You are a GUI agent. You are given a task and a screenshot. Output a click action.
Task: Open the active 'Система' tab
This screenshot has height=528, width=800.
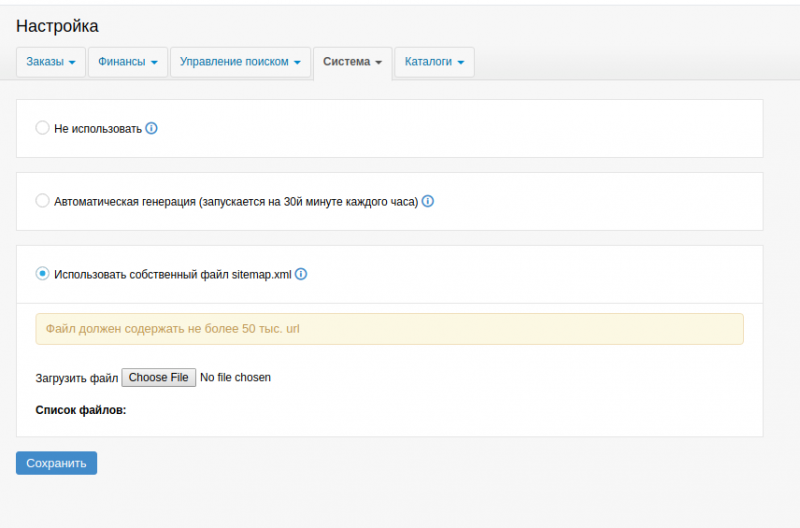(352, 62)
